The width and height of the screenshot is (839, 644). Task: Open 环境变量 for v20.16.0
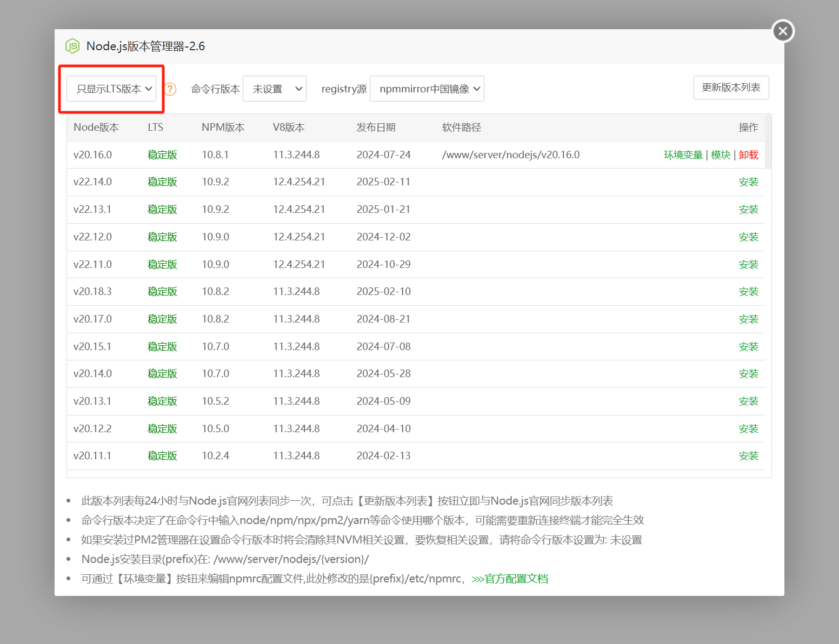[683, 155]
